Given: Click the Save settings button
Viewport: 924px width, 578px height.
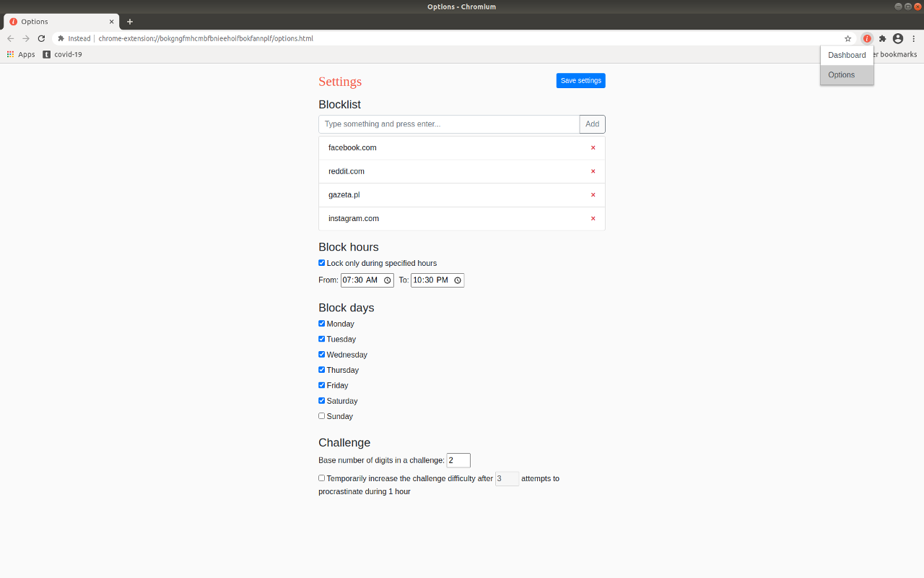Looking at the screenshot, I should [581, 81].
